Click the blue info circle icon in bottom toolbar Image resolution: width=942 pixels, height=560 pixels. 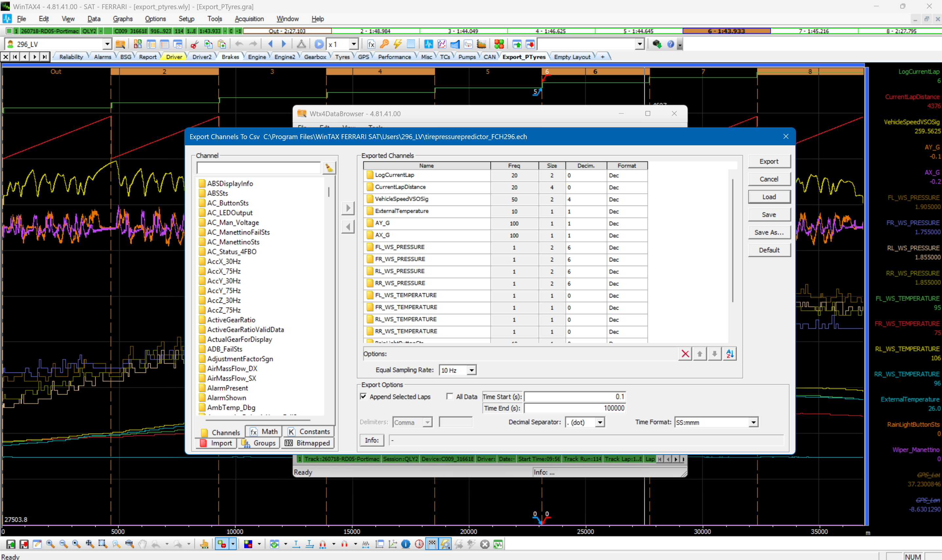point(406,544)
